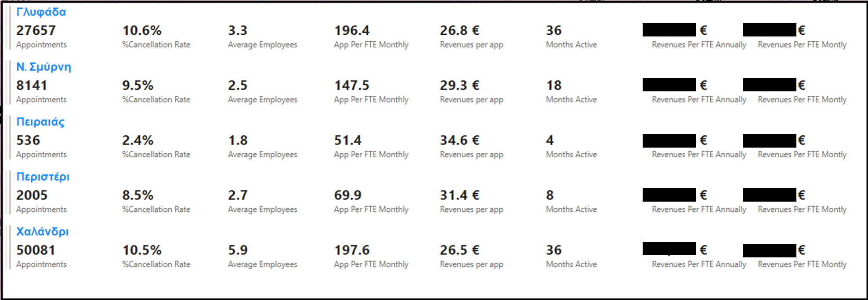Click the 50081 Appointments value
868x300 pixels.
click(36, 250)
